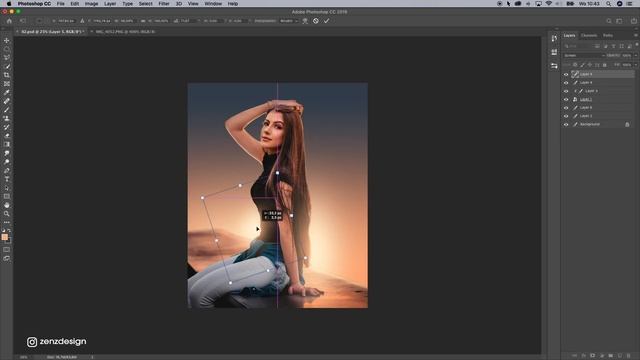
Task: Open the Layers panel menu
Action: (636, 36)
